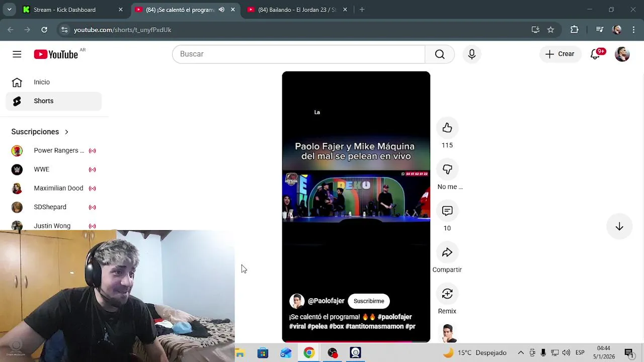
Task: Like the short with thumbs up
Action: (447, 128)
